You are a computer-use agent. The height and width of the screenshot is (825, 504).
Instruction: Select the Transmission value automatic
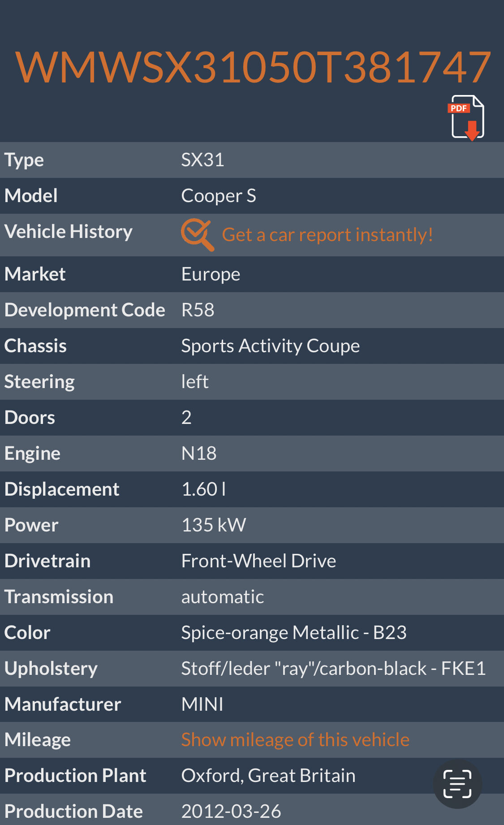[x=223, y=597]
